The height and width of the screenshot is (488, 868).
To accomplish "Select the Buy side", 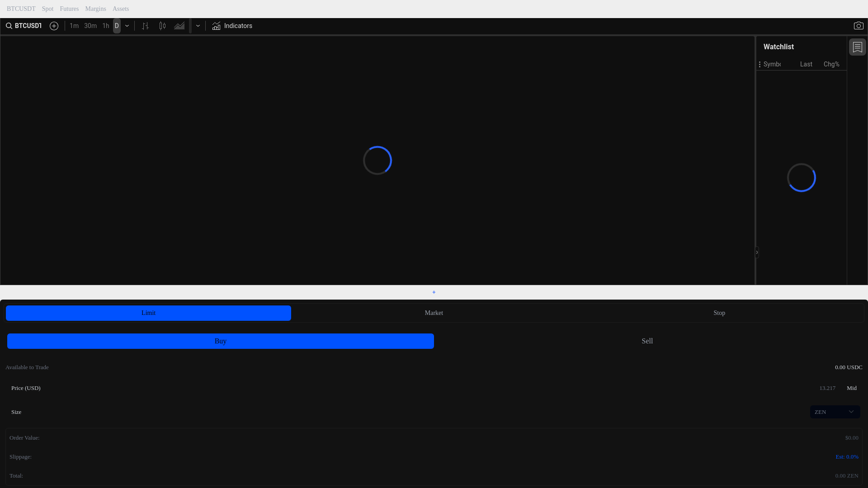I will tap(221, 341).
